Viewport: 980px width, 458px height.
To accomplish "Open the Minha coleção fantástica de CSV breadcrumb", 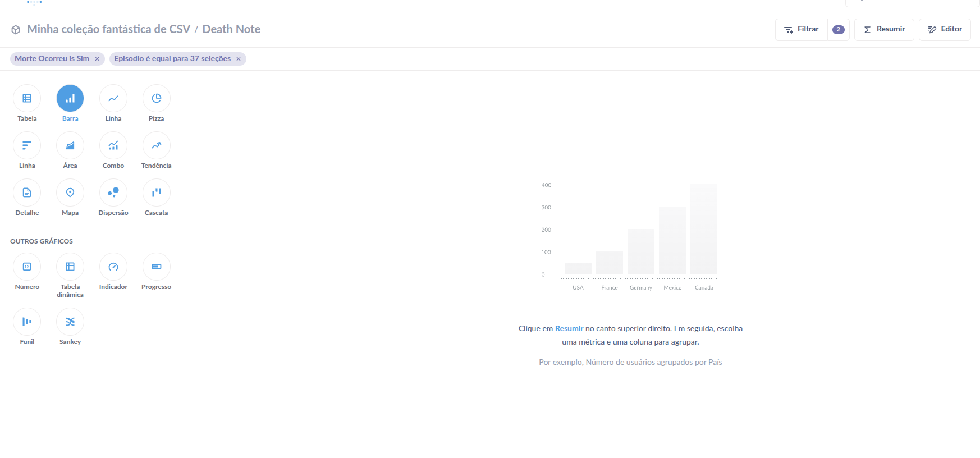I will [x=108, y=29].
